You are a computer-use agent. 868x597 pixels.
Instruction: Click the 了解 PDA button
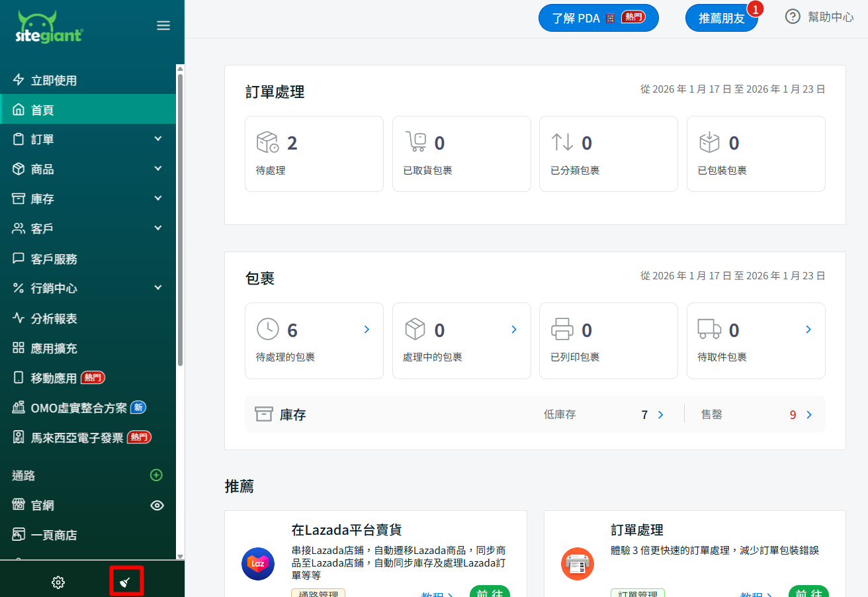pyautogui.click(x=598, y=18)
